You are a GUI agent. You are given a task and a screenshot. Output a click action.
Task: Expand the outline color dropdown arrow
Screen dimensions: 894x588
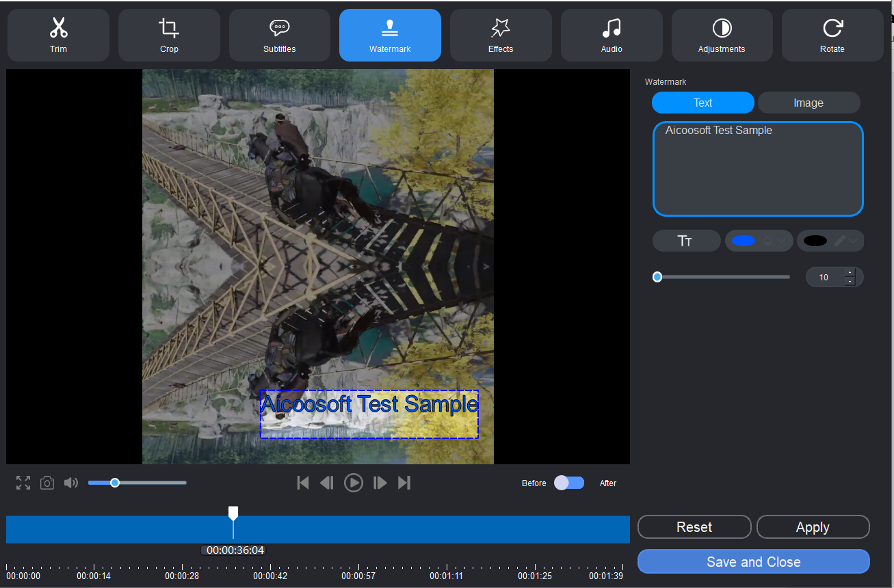click(x=853, y=241)
